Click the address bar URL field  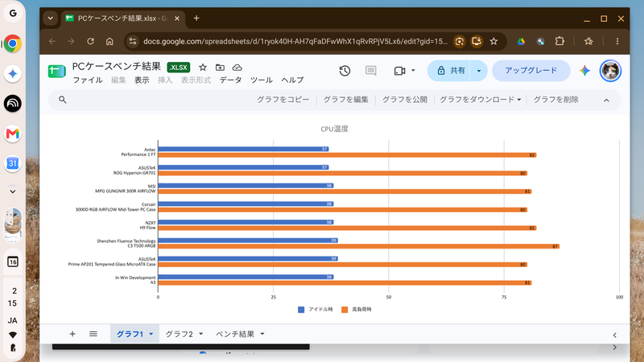pos(295,41)
